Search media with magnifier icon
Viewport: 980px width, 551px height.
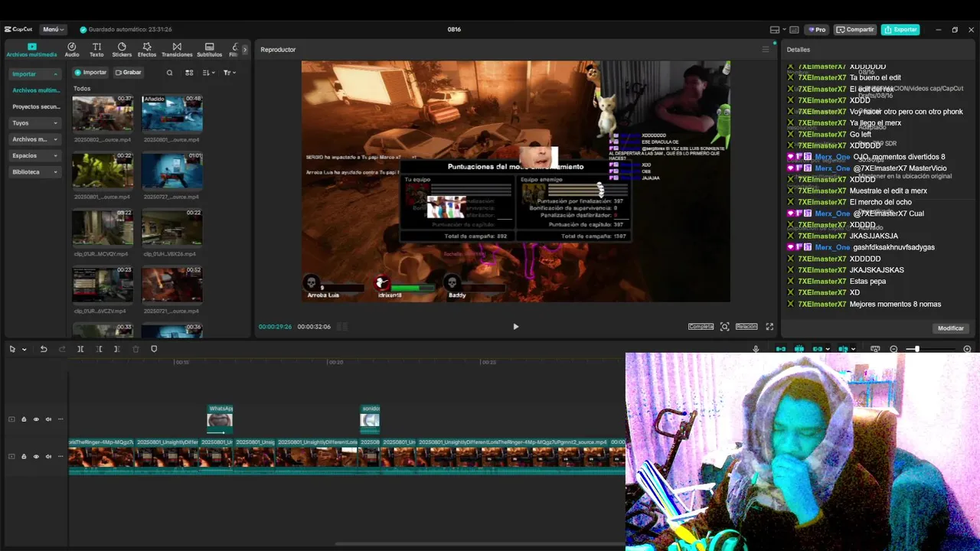tap(170, 73)
